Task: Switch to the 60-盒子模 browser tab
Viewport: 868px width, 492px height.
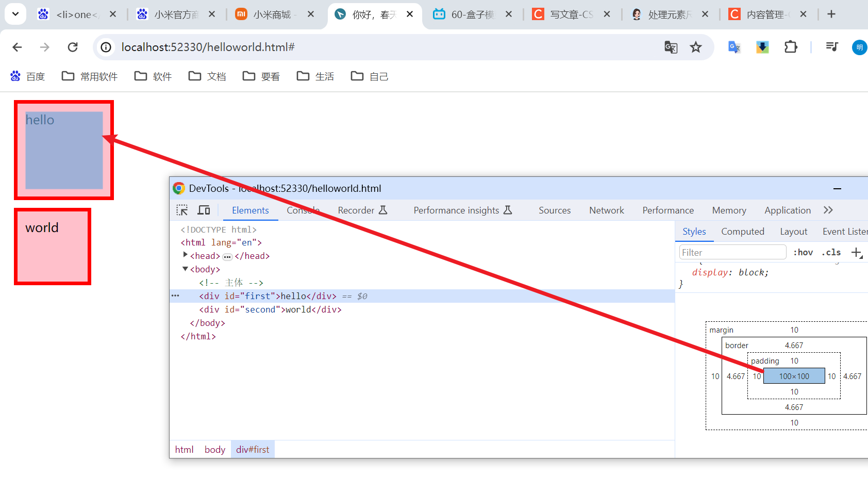Action: pyautogui.click(x=473, y=14)
